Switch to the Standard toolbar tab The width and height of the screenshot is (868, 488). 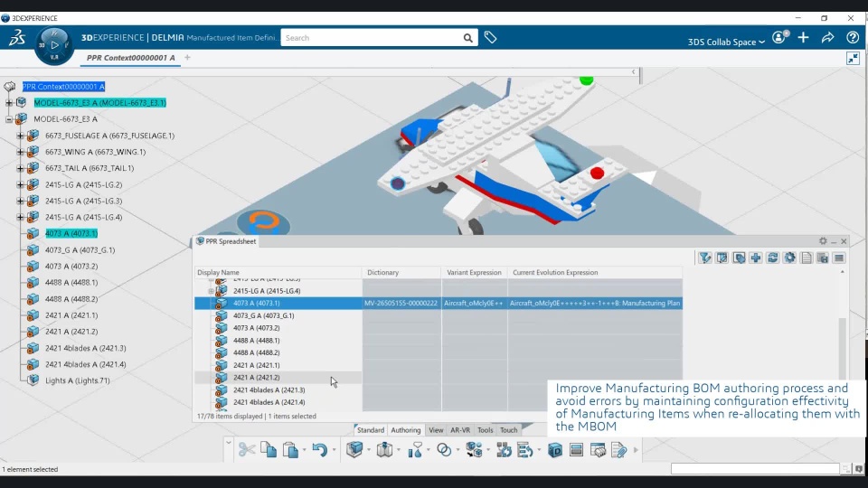[x=371, y=430]
